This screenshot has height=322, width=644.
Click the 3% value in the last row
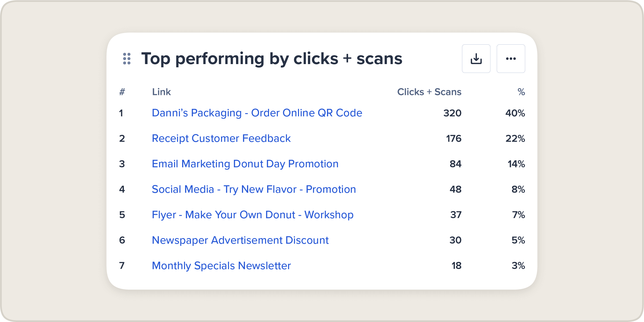518,266
